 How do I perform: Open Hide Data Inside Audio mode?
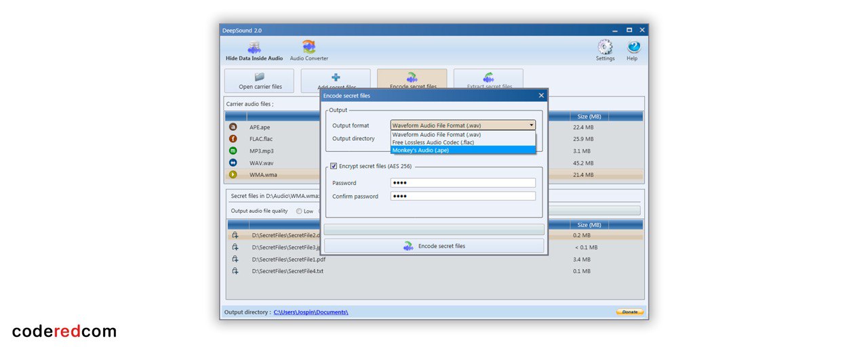(254, 51)
